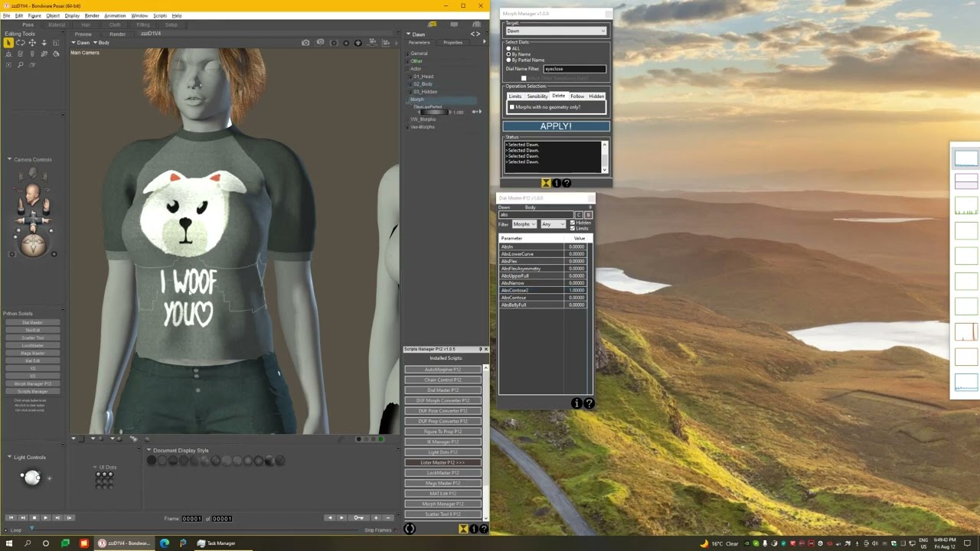
Task: Open the Body actor dropdown above viewport
Action: (x=101, y=43)
